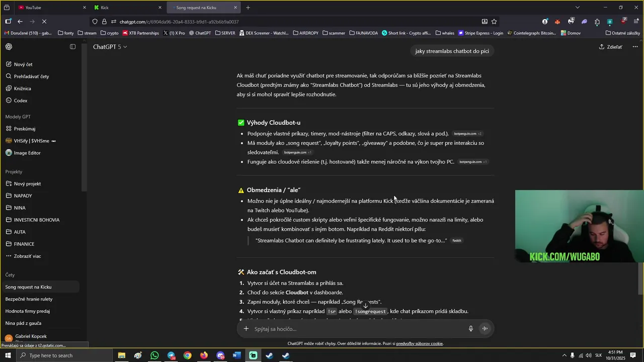Jump to bottom with down-arrow button

(366, 306)
